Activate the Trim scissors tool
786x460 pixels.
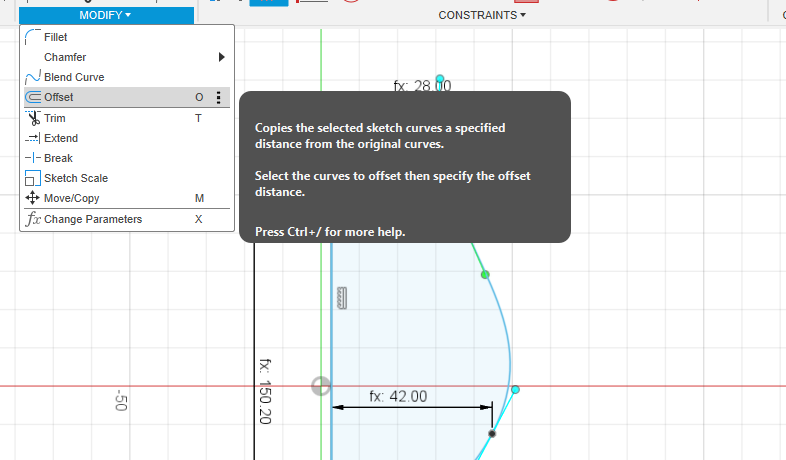tap(55, 118)
